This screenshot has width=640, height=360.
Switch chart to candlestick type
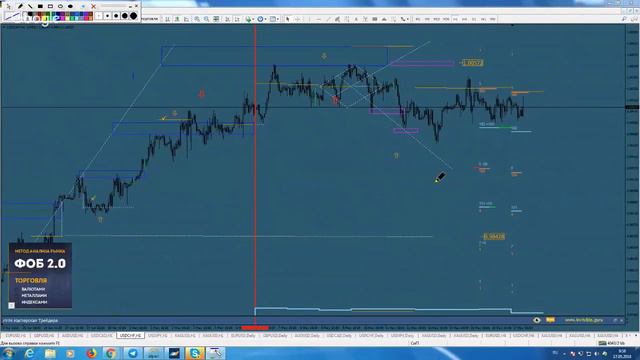point(177,19)
